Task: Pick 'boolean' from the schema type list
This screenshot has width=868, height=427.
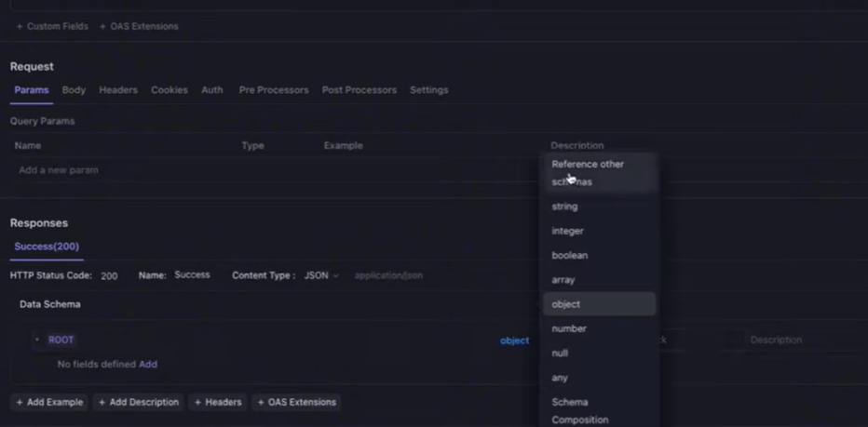Action: click(x=569, y=255)
